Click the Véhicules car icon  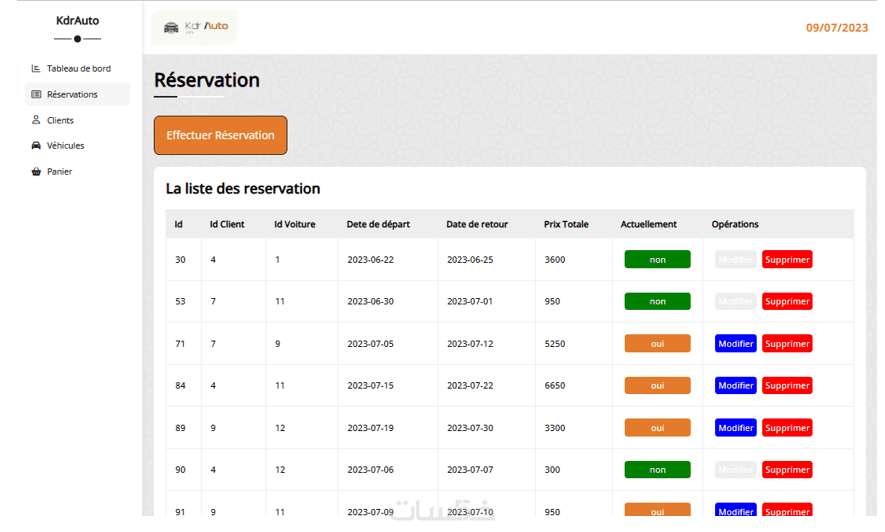pos(36,146)
